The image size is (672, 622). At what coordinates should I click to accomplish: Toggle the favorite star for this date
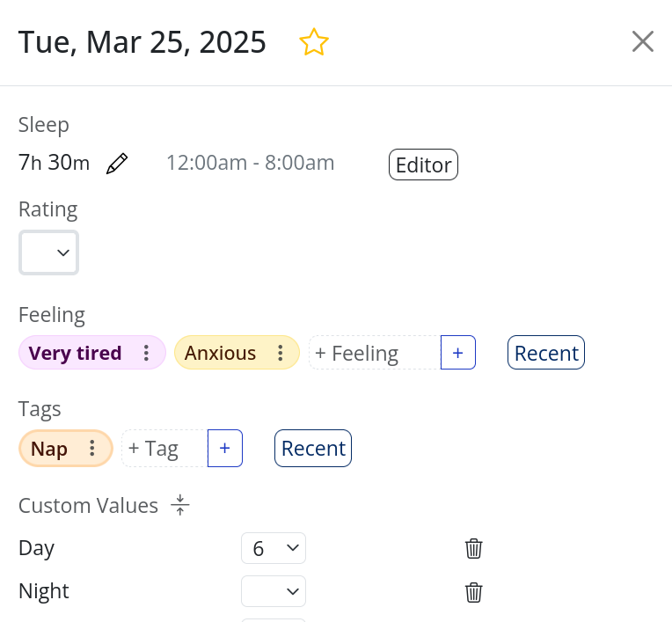pyautogui.click(x=314, y=42)
